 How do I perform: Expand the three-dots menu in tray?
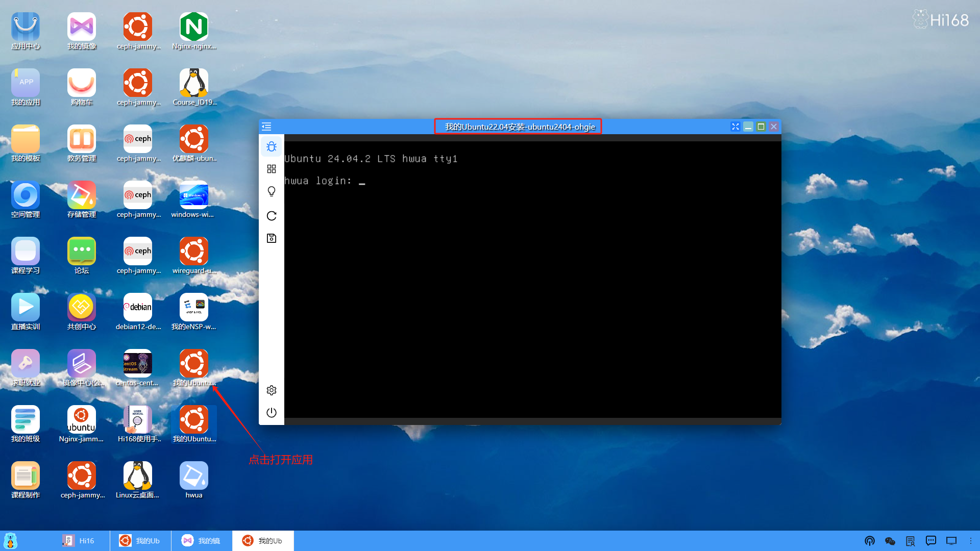(971, 541)
